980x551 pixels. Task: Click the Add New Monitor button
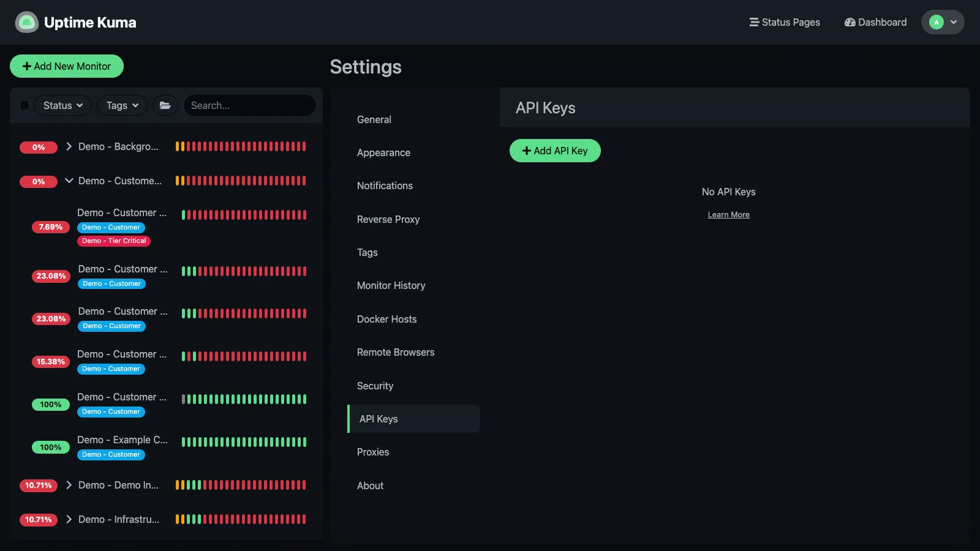(x=67, y=66)
